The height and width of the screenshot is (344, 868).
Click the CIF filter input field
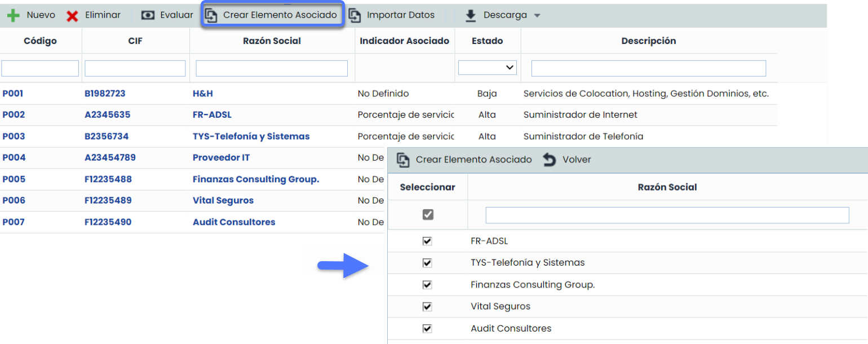(135, 68)
